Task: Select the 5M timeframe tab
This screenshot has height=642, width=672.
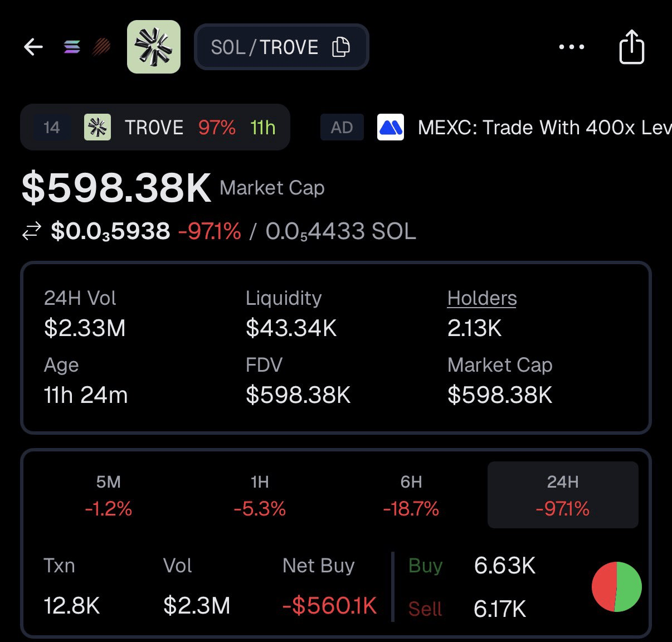Action: click(109, 495)
